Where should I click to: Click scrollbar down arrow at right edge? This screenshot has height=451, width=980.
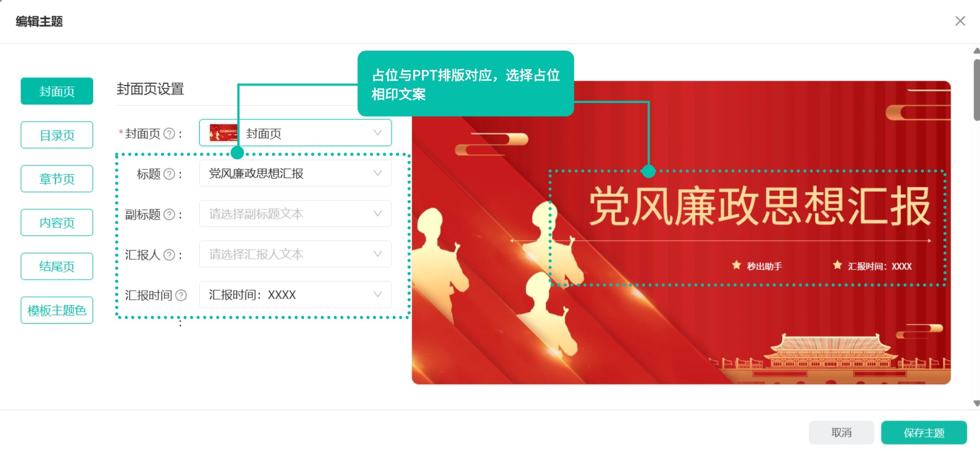click(976, 403)
